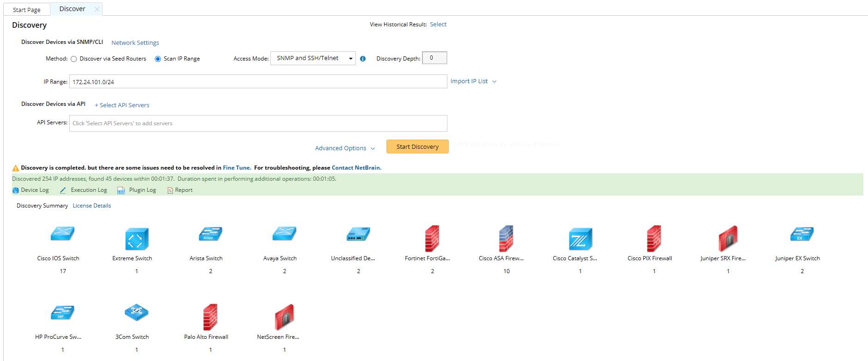The width and height of the screenshot is (868, 361).
Task: Click count 2 under Fortinet FortiGate
Action: pyautogui.click(x=433, y=271)
